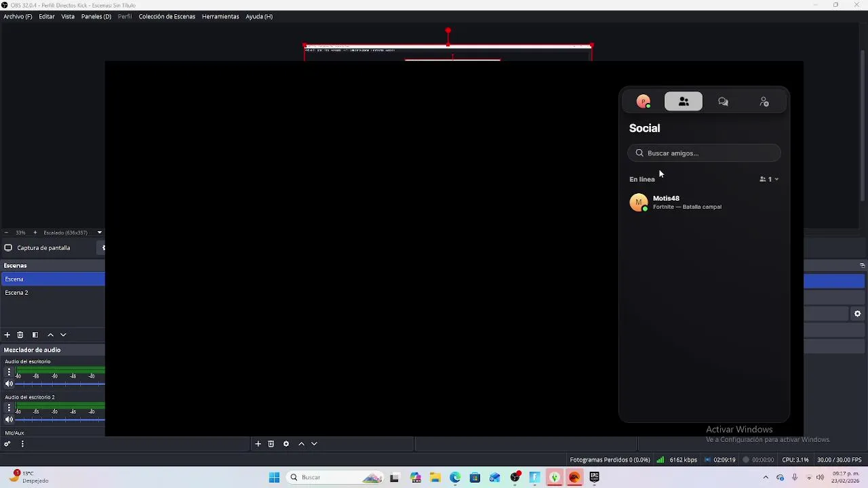The width and height of the screenshot is (868, 488).
Task: Open the Herramientas menu
Action: (x=220, y=16)
